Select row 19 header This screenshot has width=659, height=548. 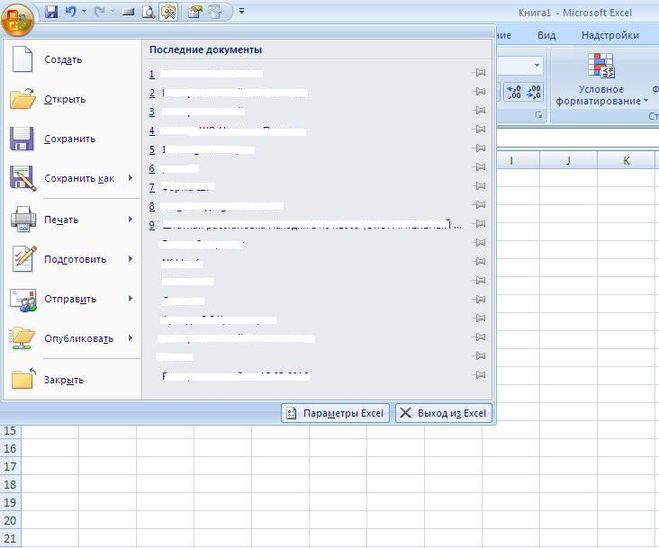coord(10,502)
